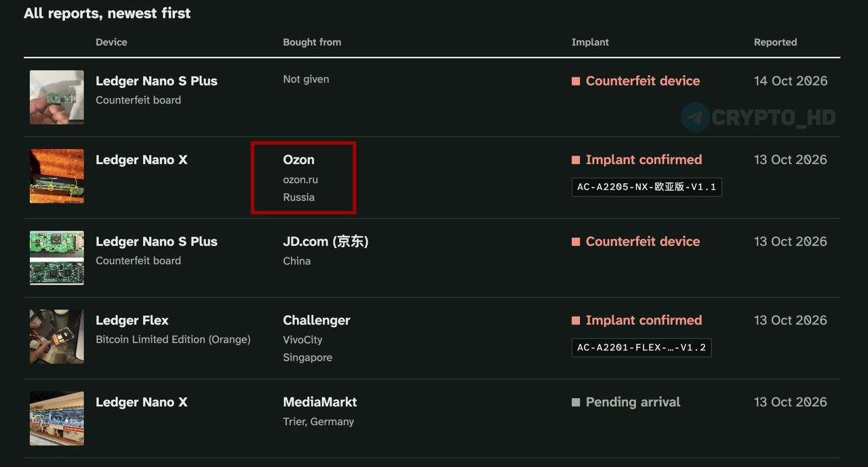Click the AC-A2205-NX-欧亚版-V1.1 implant code
Viewport: 868px width, 467px height.
647,187
